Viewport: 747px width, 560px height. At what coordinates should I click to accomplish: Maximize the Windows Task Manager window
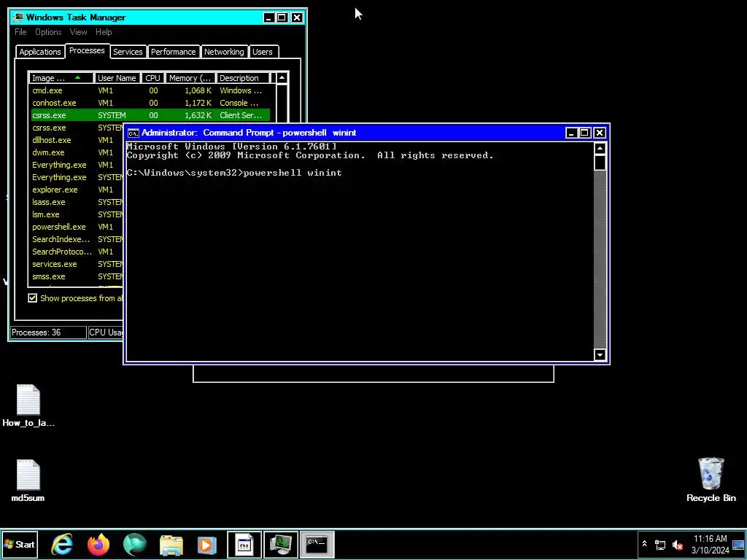click(282, 17)
